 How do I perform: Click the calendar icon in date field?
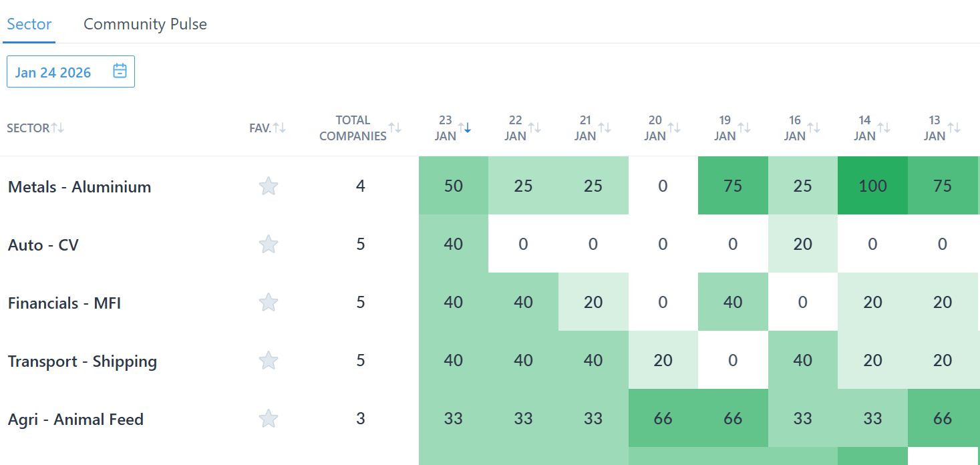(x=120, y=71)
